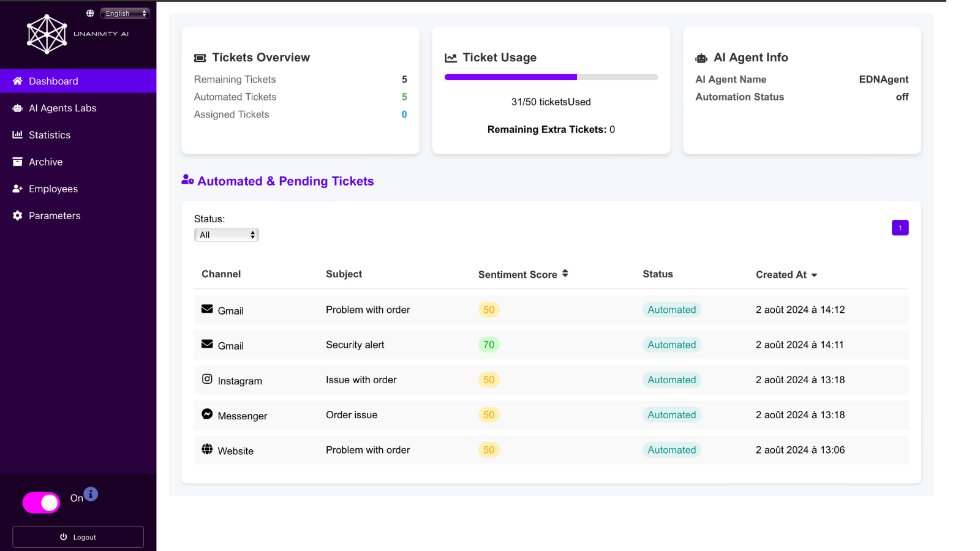
Task: Toggle the On switch at sidebar bottom
Action: 40,502
